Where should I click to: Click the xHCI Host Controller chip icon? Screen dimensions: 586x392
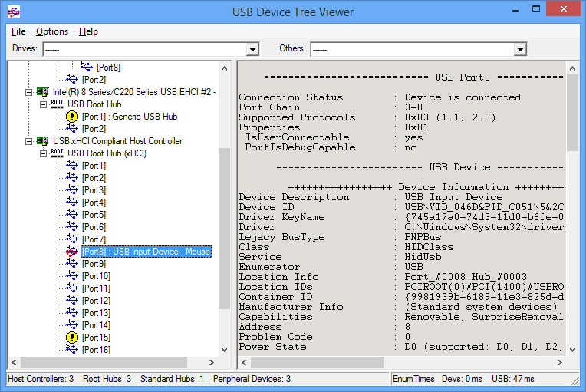[43, 141]
